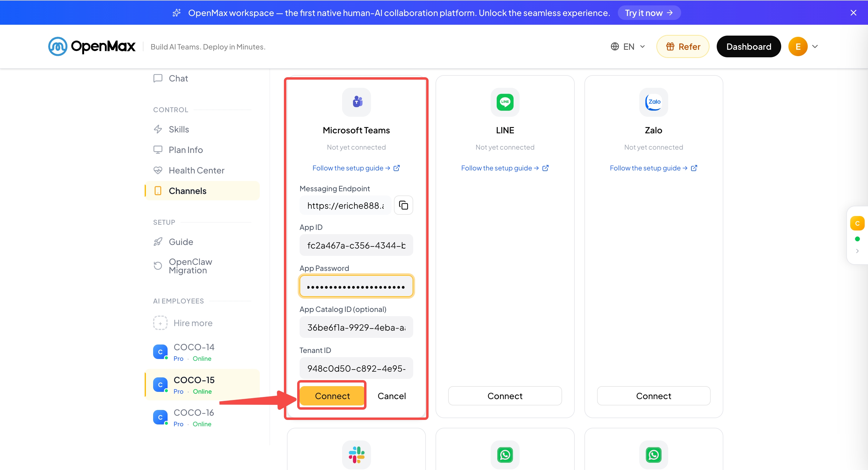868x470 pixels.
Task: Expand the EN language dropdown
Action: pyautogui.click(x=628, y=46)
